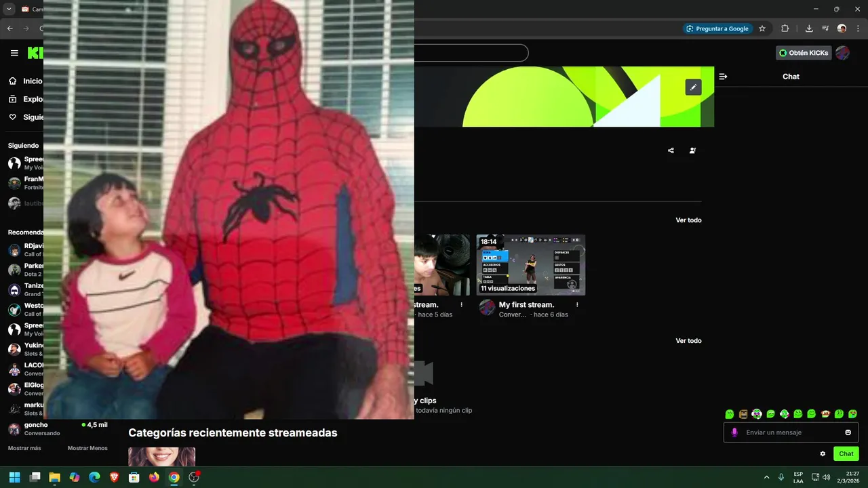Open Windows Start menu
Screen dimensions: 868x488
click(x=15, y=477)
